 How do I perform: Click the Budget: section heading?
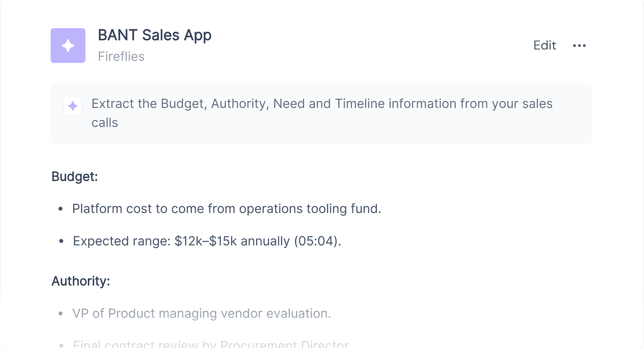pyautogui.click(x=75, y=176)
